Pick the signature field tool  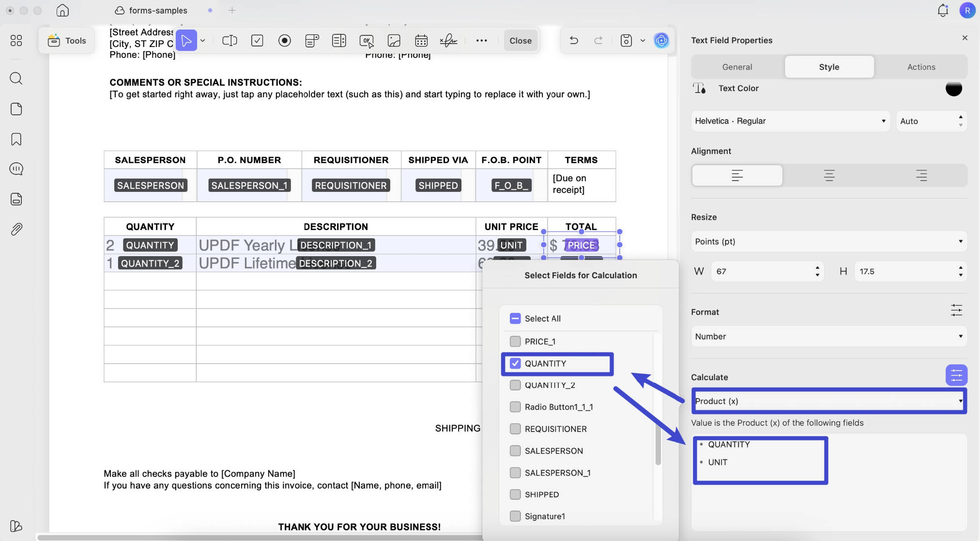point(448,41)
